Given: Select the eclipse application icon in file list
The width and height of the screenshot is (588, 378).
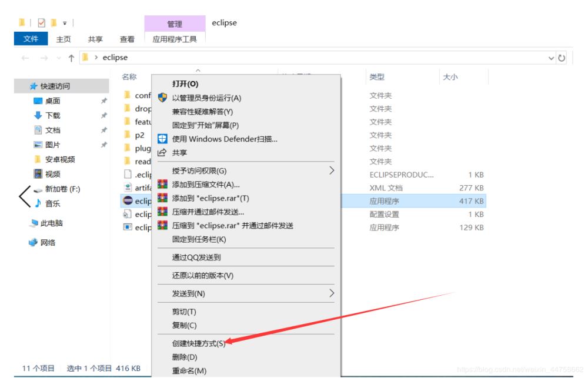Looking at the screenshot, I should (x=127, y=200).
